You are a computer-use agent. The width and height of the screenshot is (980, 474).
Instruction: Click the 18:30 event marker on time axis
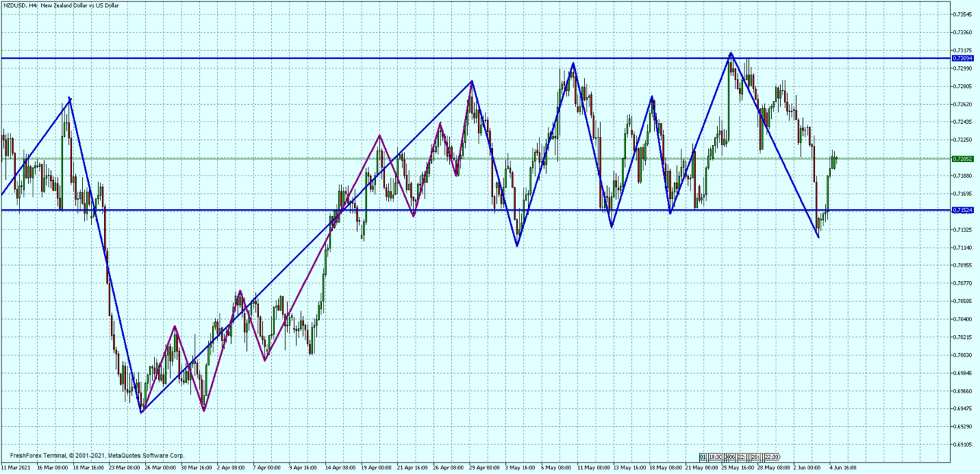pos(715,457)
